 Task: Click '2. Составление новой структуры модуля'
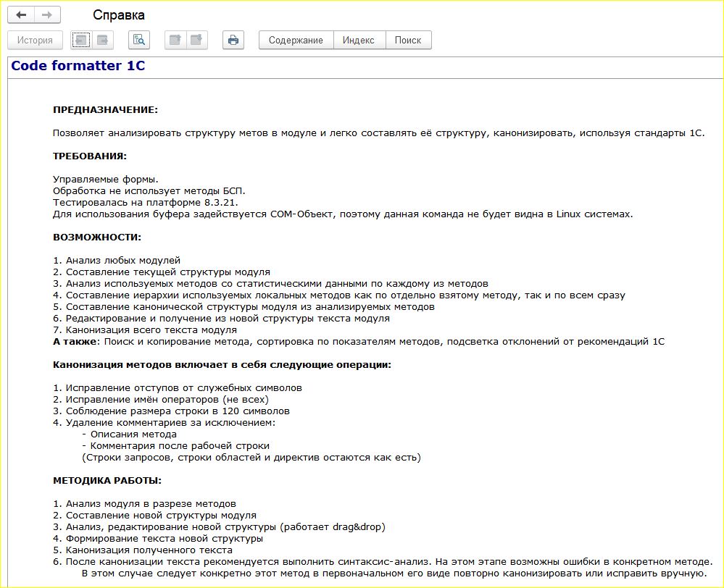154,515
